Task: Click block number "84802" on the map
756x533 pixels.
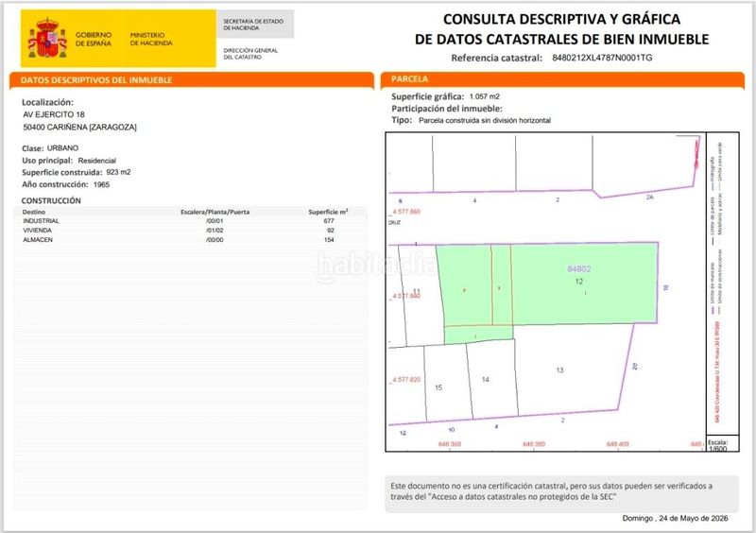Action: (579, 269)
